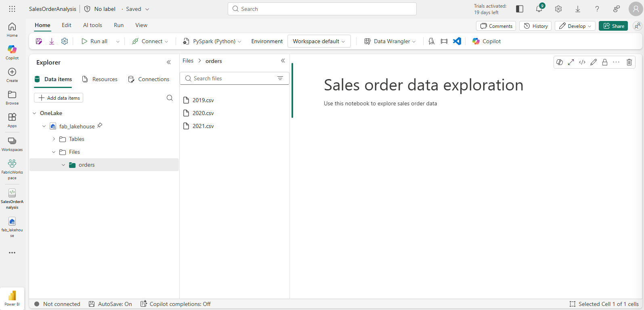Screen dimensions: 644x310
Task: Switch to the View ribbon tab
Action: point(141,25)
